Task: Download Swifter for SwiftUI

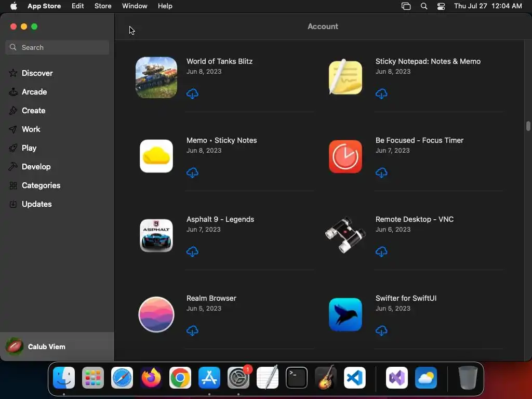Action: (x=381, y=331)
